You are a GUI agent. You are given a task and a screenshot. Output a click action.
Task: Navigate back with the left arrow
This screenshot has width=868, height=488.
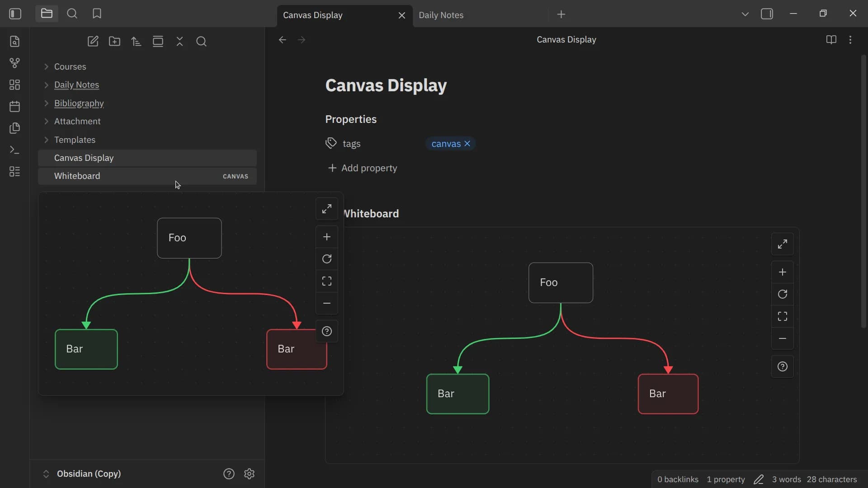coord(283,40)
